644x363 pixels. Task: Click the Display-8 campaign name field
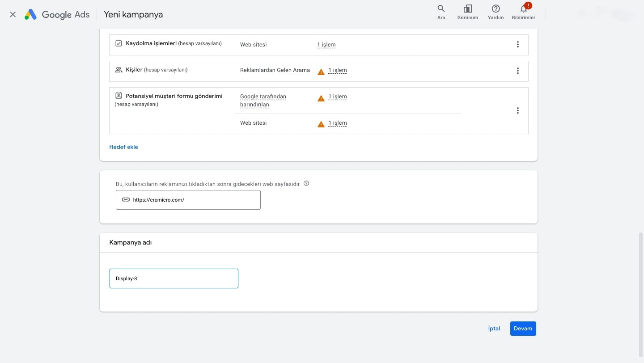(x=174, y=279)
